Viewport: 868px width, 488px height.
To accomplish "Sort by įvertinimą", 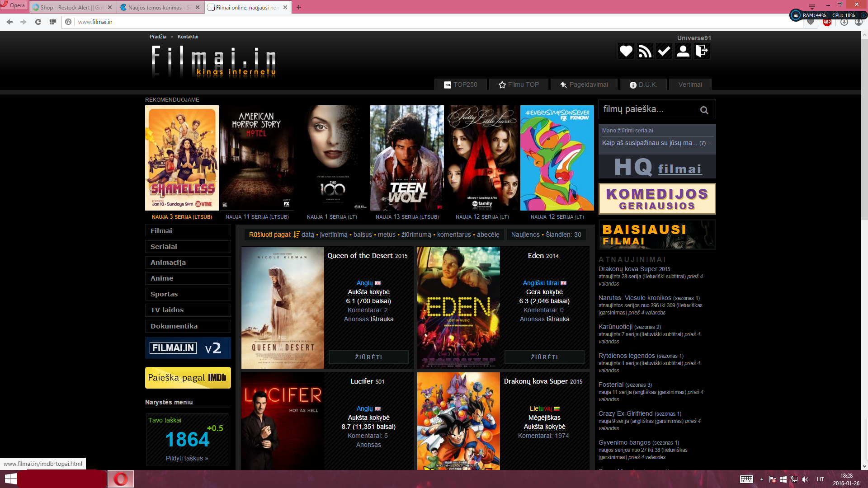I will coord(334,235).
